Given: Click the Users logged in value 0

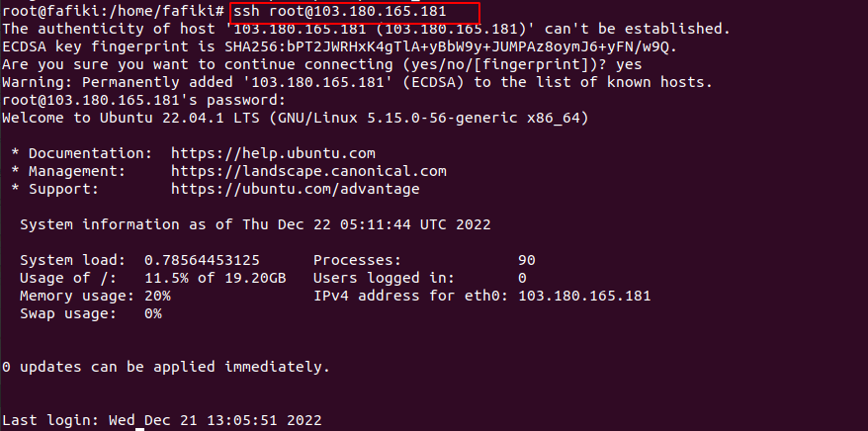Looking at the screenshot, I should 522,278.
